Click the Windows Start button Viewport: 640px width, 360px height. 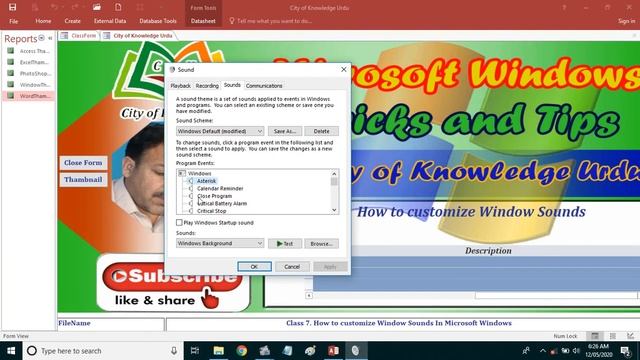click(x=11, y=351)
